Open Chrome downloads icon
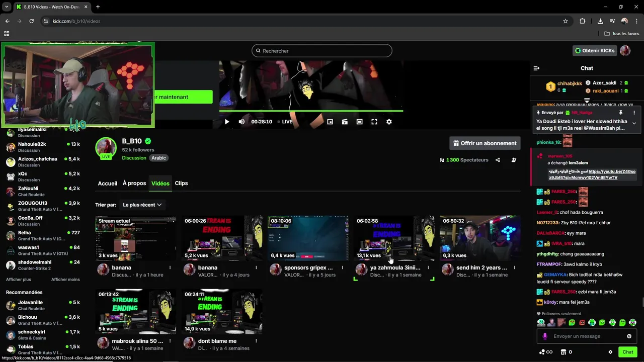 point(600,21)
